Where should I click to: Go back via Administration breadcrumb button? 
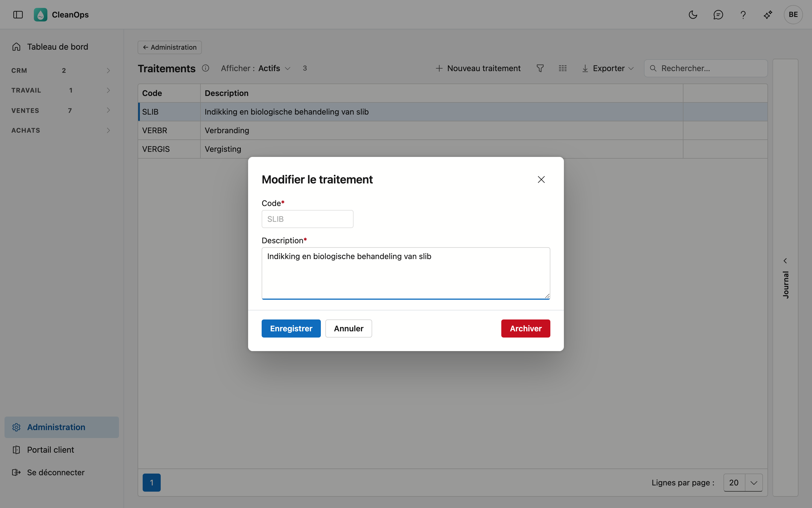[169, 47]
